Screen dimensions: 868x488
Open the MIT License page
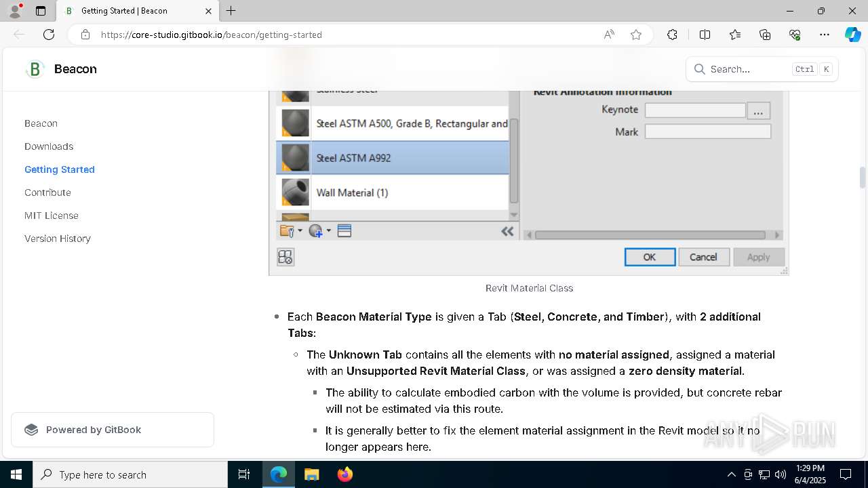pyautogui.click(x=52, y=216)
